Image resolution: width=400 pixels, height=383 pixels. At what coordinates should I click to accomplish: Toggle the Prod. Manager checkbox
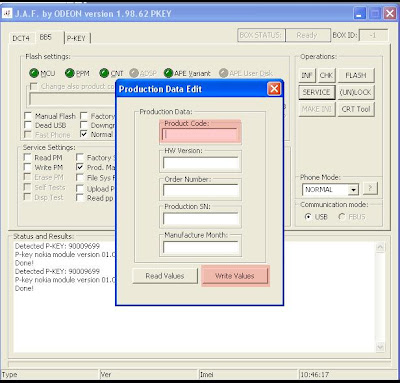click(80, 167)
